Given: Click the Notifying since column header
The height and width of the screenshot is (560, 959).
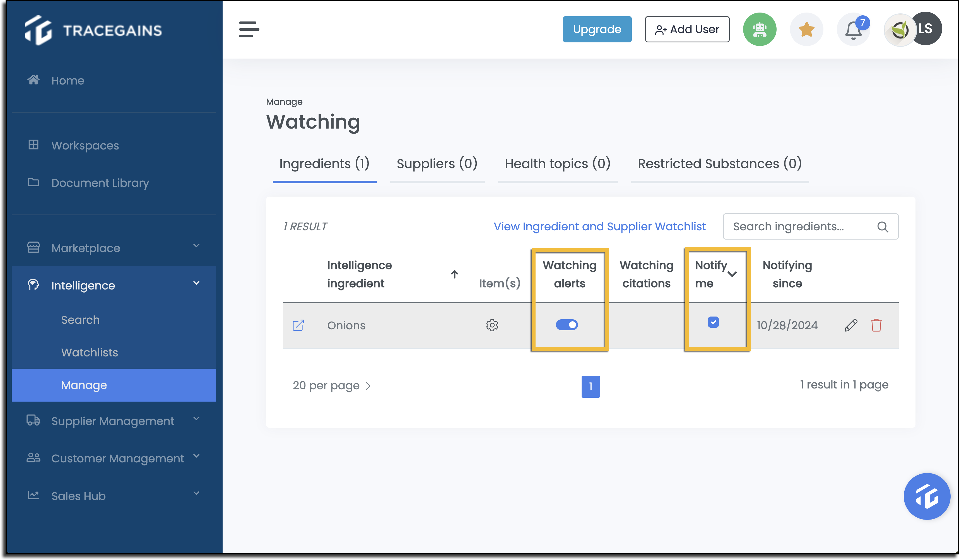Looking at the screenshot, I should [787, 274].
